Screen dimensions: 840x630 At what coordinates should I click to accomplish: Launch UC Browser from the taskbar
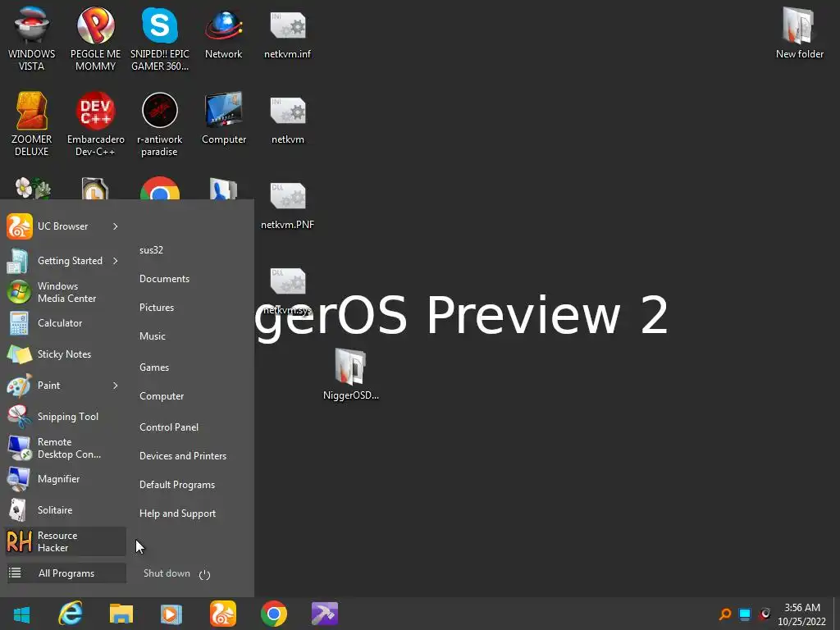tap(223, 614)
